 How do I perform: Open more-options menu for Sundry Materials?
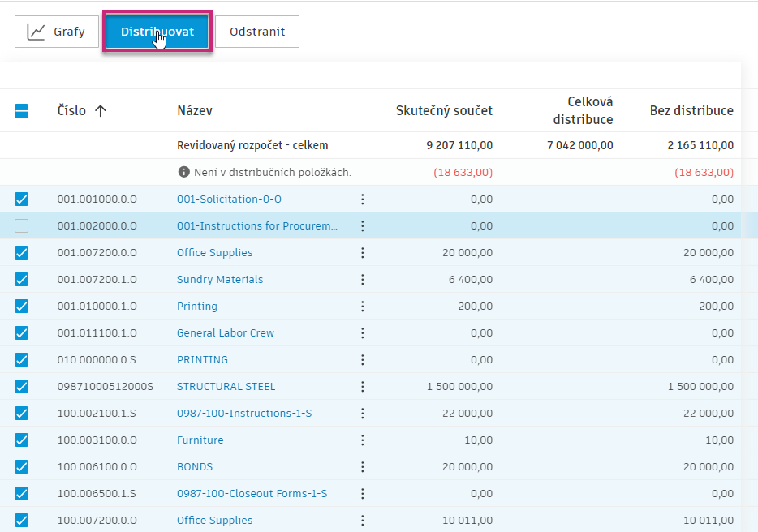(363, 279)
